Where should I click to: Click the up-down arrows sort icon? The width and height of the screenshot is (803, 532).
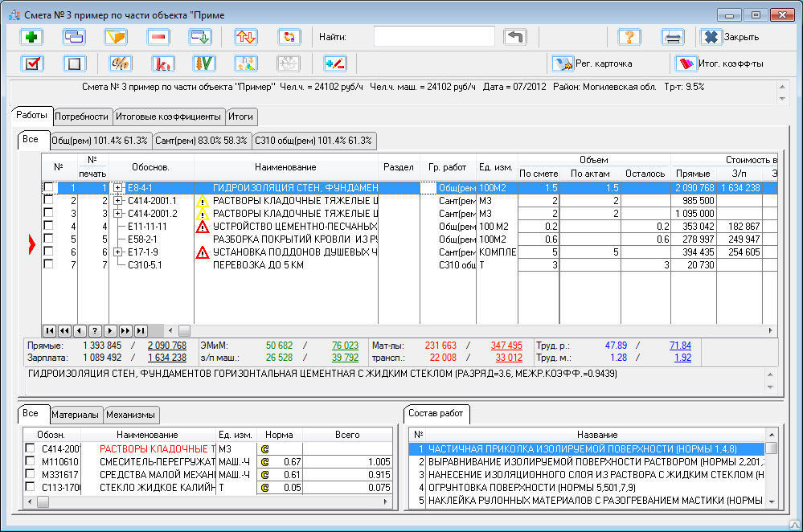click(246, 37)
